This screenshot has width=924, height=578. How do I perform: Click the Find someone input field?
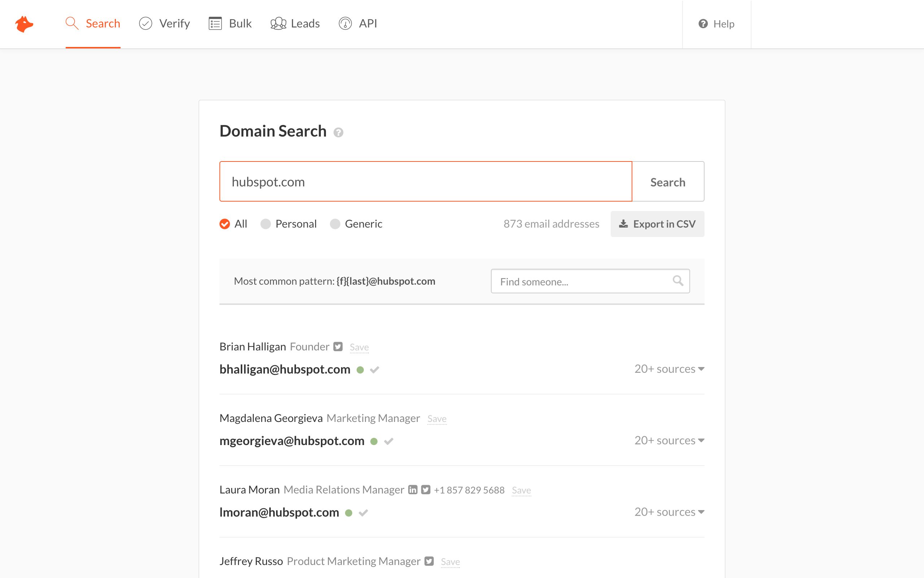(590, 281)
